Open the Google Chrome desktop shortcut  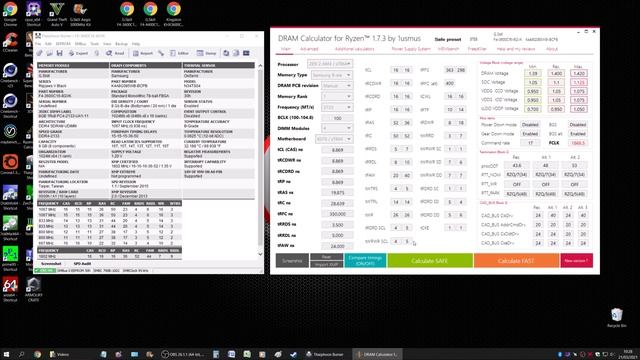pos(10,13)
